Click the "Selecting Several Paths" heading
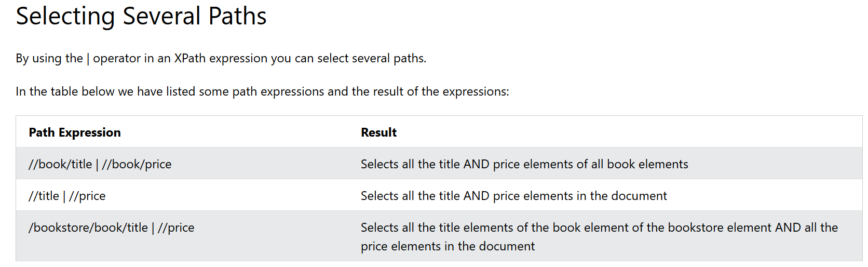The width and height of the screenshot is (868, 267). [x=141, y=16]
